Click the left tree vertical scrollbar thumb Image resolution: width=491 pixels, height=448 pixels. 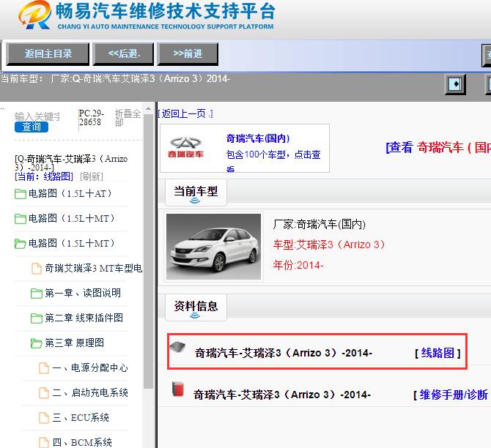(x=149, y=251)
